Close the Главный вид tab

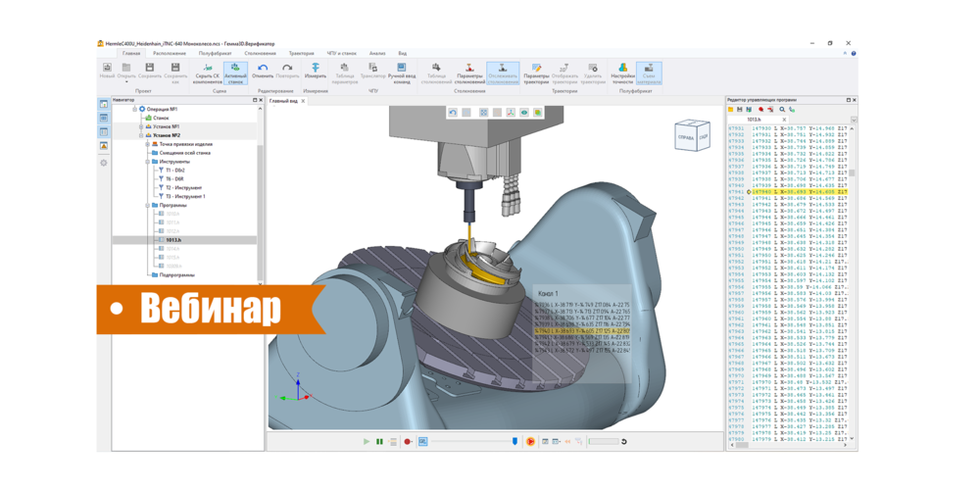click(x=303, y=100)
